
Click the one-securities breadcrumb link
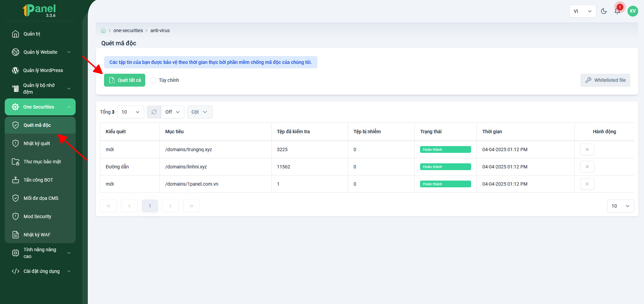[x=128, y=30]
